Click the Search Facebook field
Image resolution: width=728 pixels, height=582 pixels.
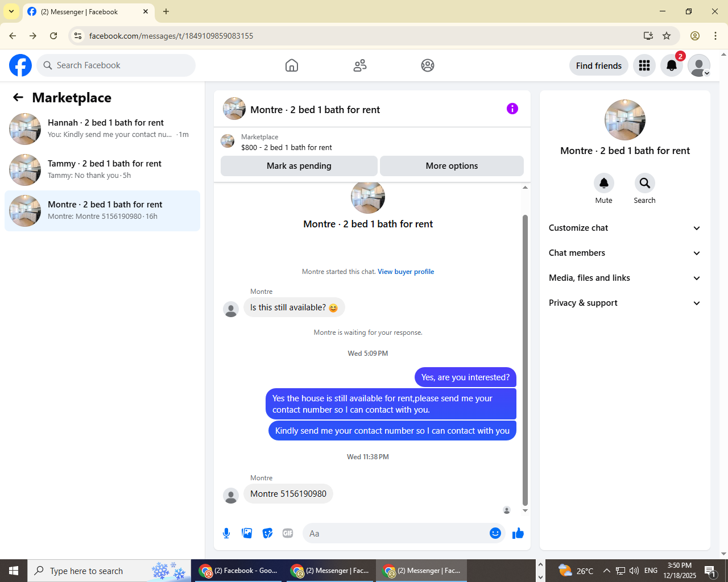click(116, 65)
